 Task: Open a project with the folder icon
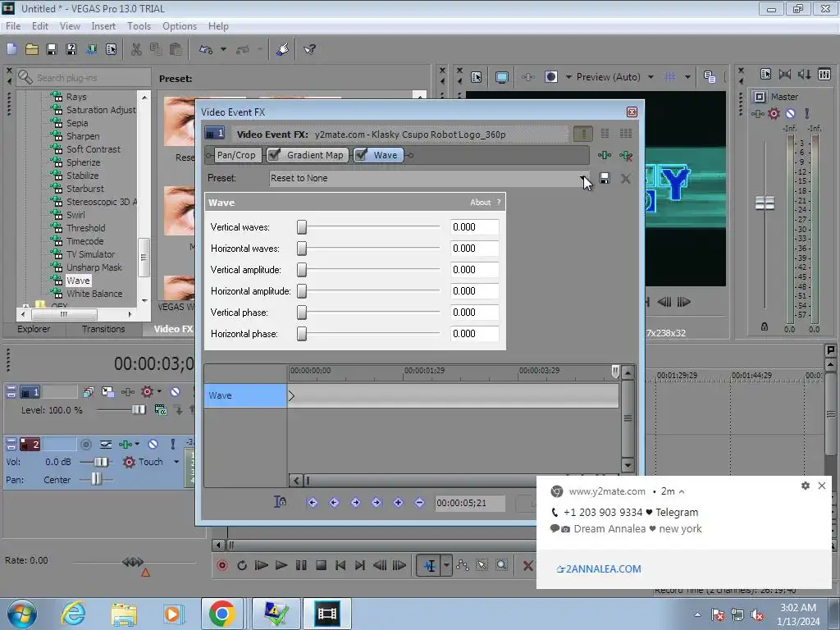(x=32, y=49)
